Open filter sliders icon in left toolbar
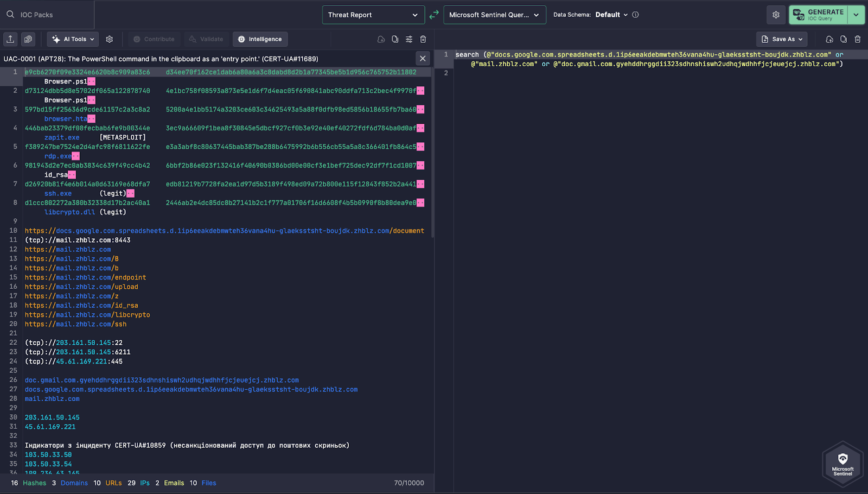Screen dimensions: 868x494 tap(409, 39)
